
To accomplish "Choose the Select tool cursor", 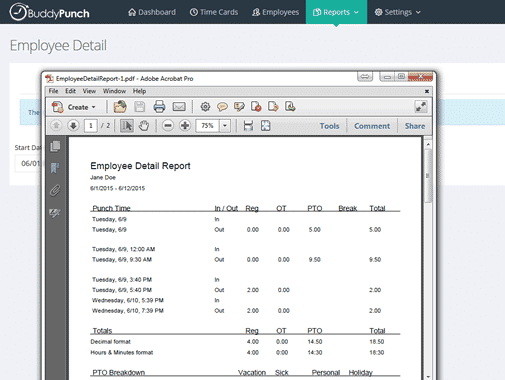I will (x=127, y=126).
